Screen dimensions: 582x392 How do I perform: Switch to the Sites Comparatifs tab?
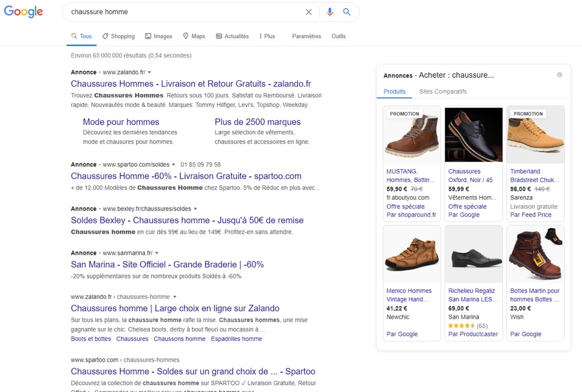coord(443,92)
